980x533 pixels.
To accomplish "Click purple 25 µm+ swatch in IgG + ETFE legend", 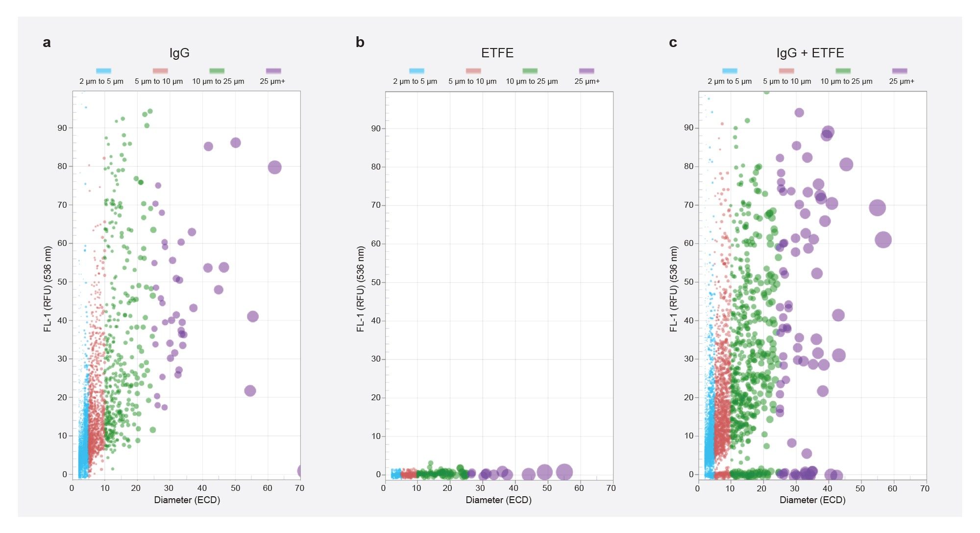I will (900, 71).
